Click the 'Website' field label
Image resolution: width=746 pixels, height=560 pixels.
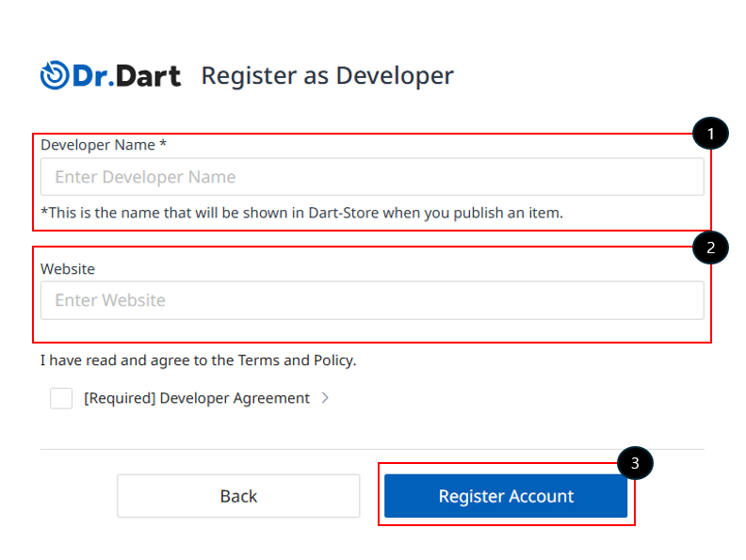(68, 269)
